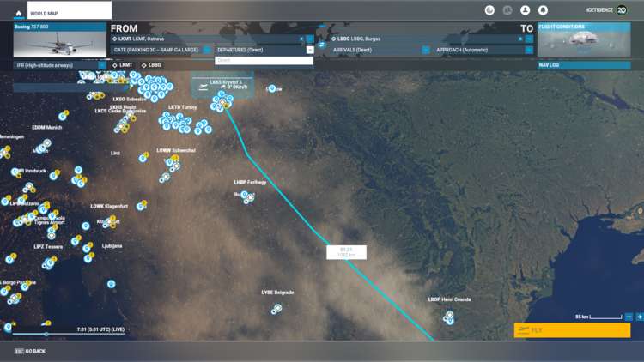Expand the Approach (Automatic) dropdown

pyautogui.click(x=529, y=51)
